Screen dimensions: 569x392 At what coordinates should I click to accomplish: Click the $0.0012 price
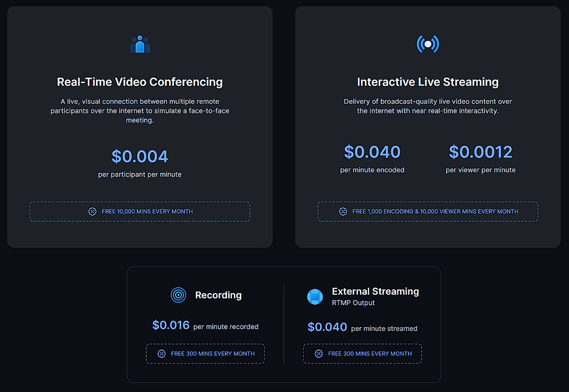pyautogui.click(x=480, y=152)
